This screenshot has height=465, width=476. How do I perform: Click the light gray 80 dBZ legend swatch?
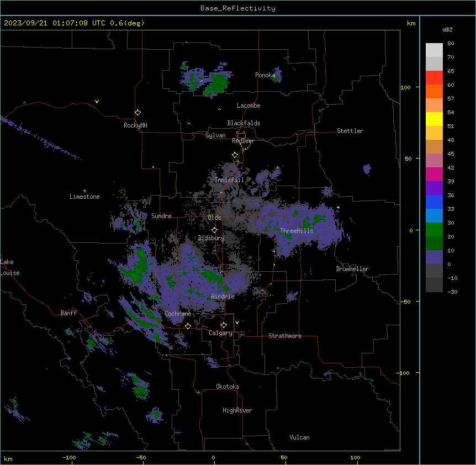pos(434,50)
